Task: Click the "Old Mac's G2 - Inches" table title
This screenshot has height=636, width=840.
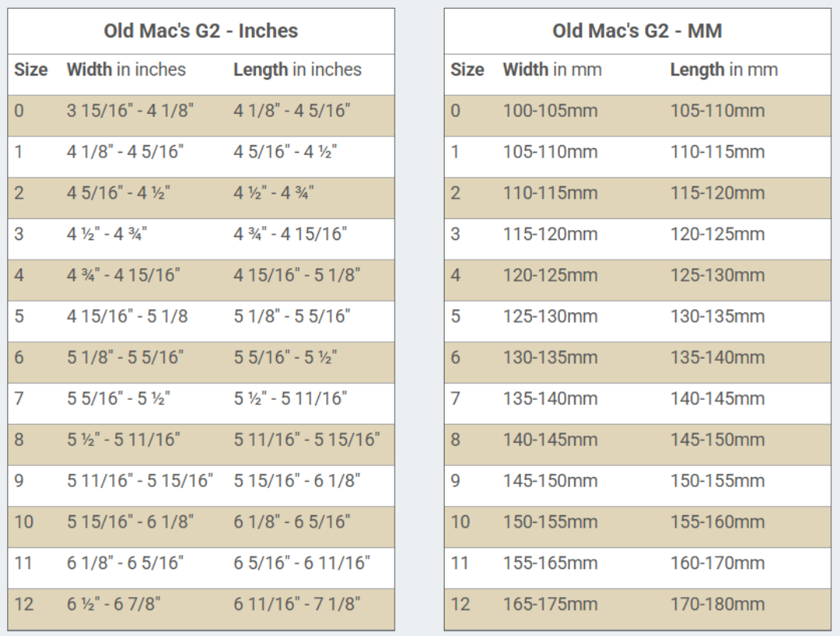Action: click(x=200, y=31)
